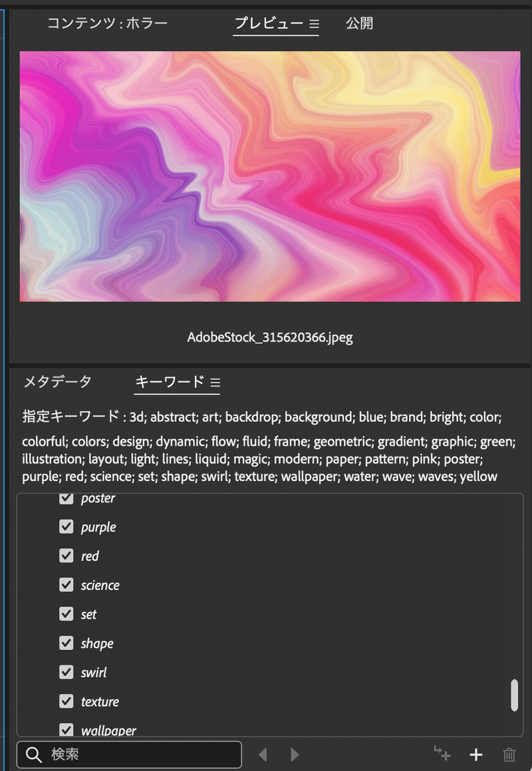
Task: Select the コンテンツ : ホラー tab
Action: (107, 23)
